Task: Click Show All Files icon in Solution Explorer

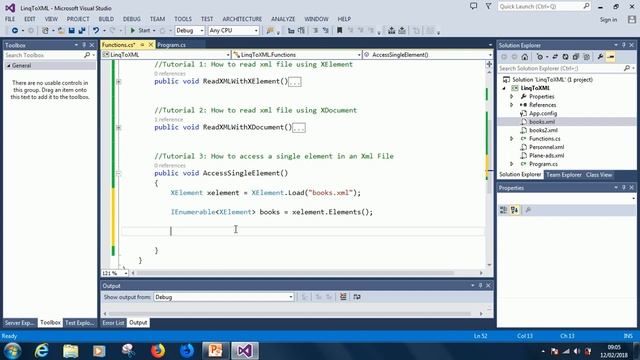Action: point(587,57)
